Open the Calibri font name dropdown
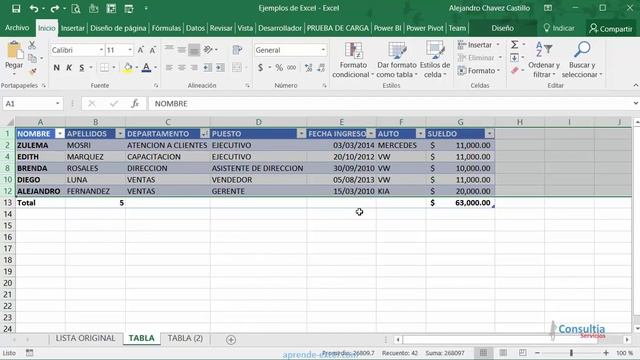 [101, 50]
